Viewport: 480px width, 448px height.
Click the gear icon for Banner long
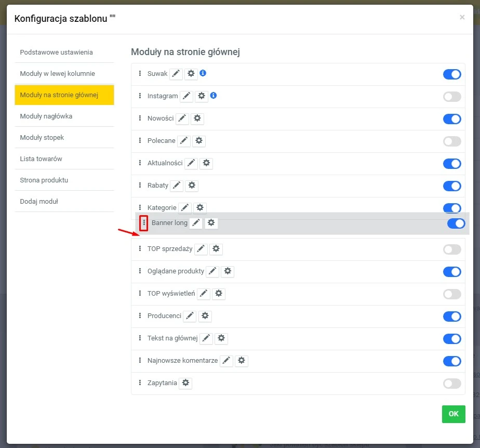[x=211, y=222]
